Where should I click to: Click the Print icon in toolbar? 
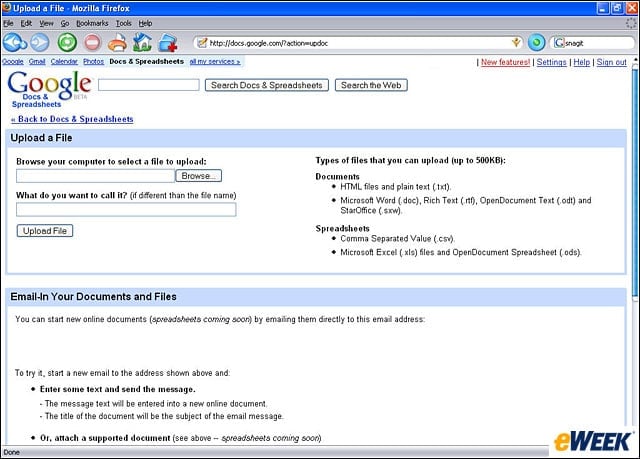118,42
